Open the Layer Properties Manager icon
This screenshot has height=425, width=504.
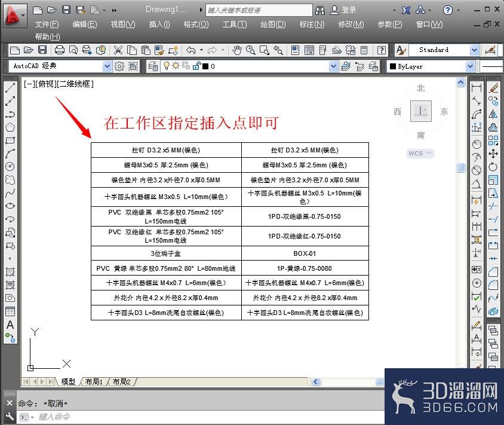pyautogui.click(x=153, y=66)
